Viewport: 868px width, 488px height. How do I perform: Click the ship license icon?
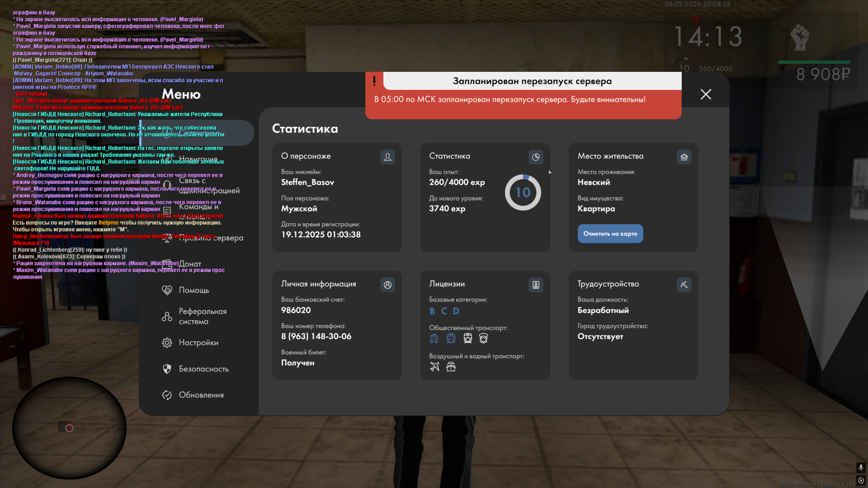point(451,366)
